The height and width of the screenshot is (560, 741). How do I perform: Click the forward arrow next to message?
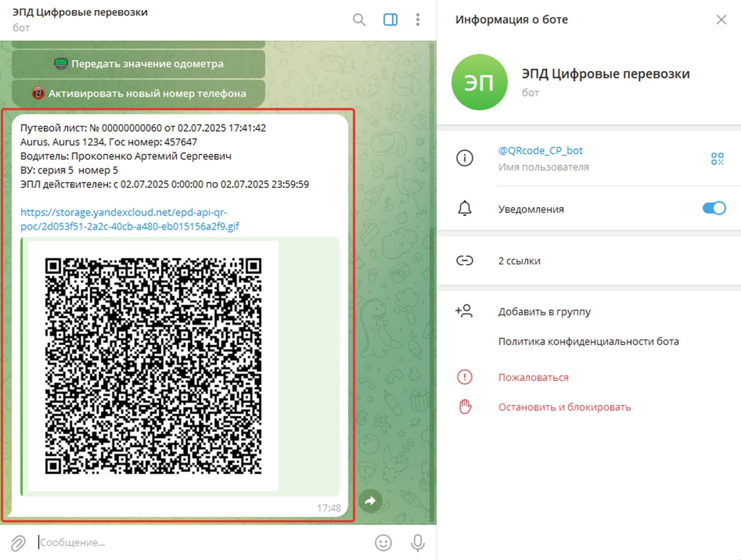(x=370, y=500)
